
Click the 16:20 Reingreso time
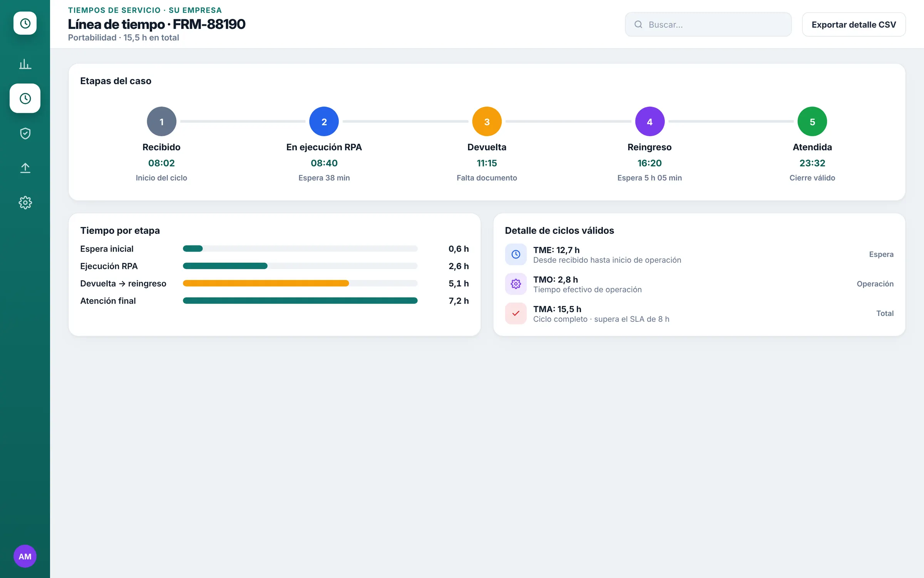coord(650,163)
